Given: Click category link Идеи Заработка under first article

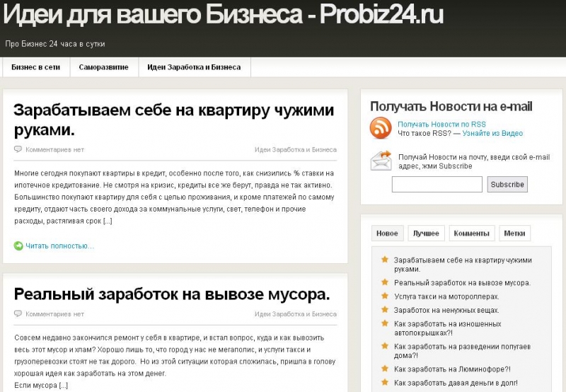Looking at the screenshot, I should pyautogui.click(x=296, y=149).
